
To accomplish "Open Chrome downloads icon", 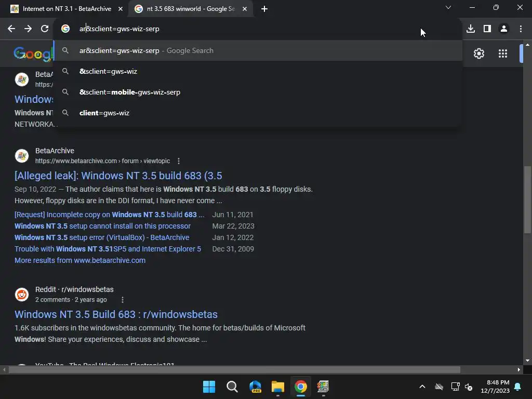I will pos(471,29).
